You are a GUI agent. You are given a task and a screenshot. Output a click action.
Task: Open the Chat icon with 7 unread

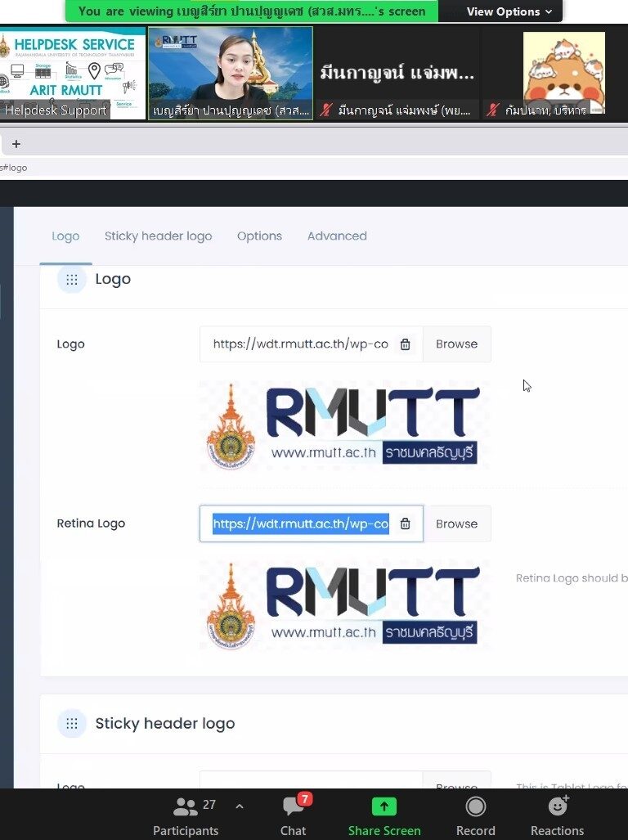tap(294, 806)
